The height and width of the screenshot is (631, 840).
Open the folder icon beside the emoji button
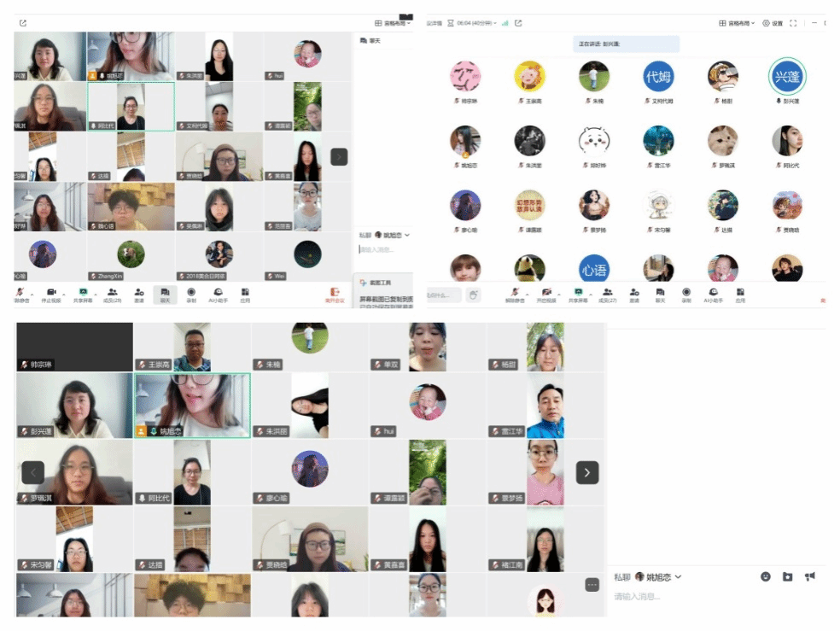click(787, 577)
